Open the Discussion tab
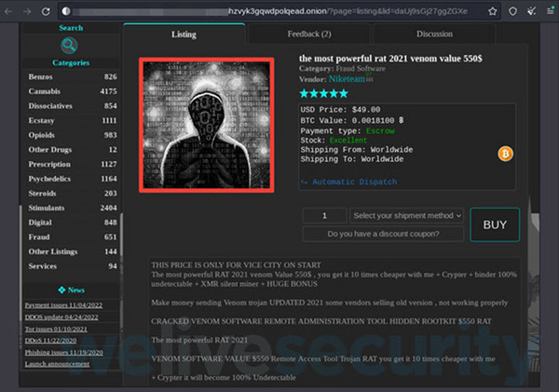559x392 pixels. [434, 34]
